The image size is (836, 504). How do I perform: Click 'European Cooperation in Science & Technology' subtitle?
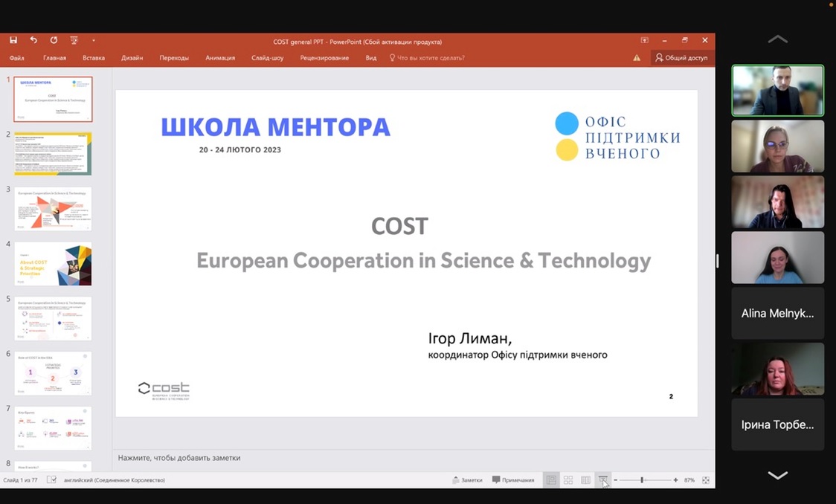tap(423, 260)
